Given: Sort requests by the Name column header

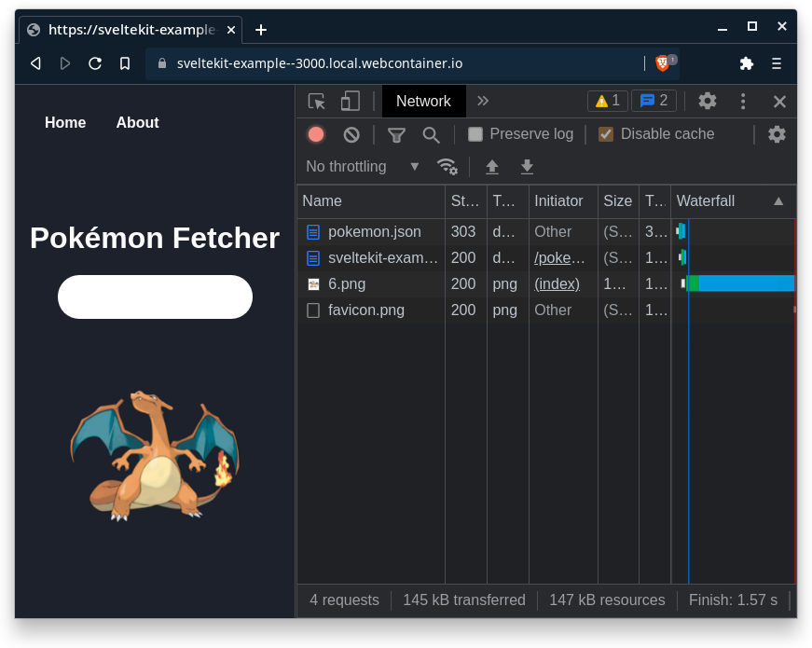Looking at the screenshot, I should pyautogui.click(x=371, y=201).
